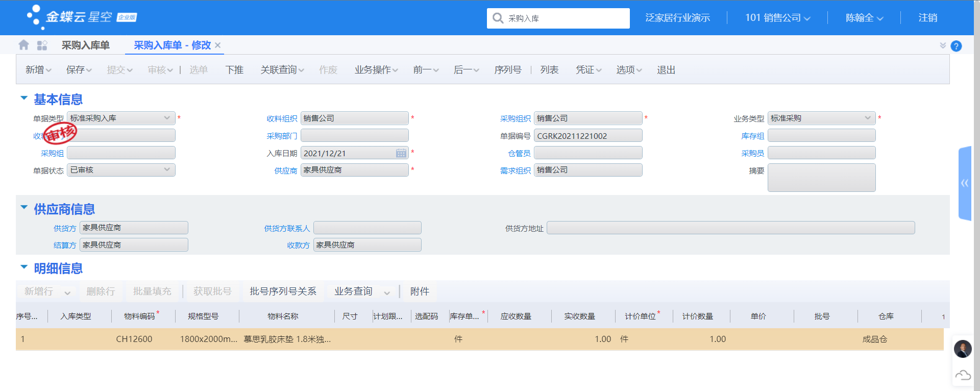980x391 pixels.
Task: Click the 采购员 link label
Action: (753, 153)
